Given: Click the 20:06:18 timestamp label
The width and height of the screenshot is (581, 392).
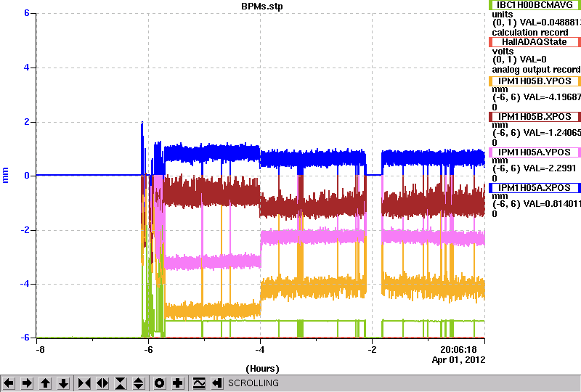Looking at the screenshot, I should click(458, 350).
